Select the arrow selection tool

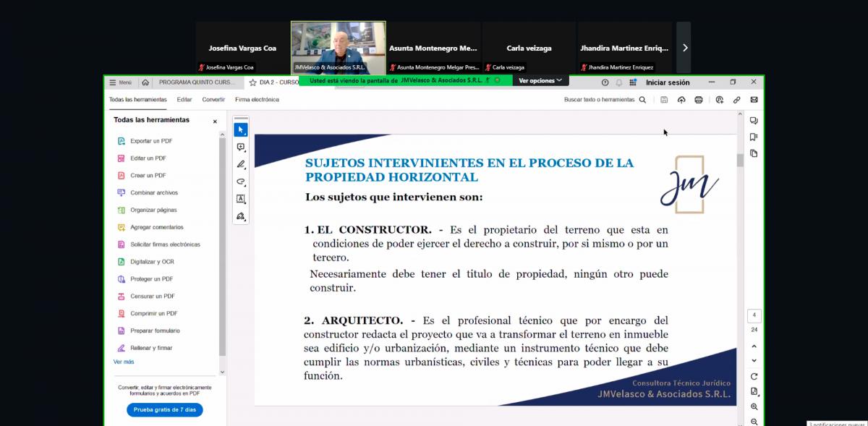241,129
